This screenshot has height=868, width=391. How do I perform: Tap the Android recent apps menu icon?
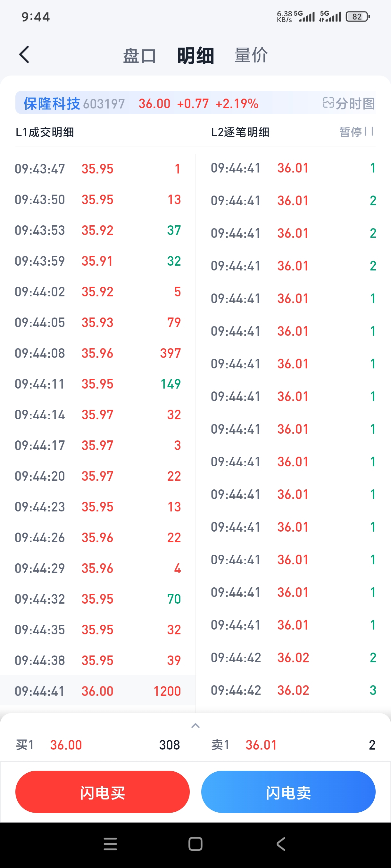[x=110, y=844]
